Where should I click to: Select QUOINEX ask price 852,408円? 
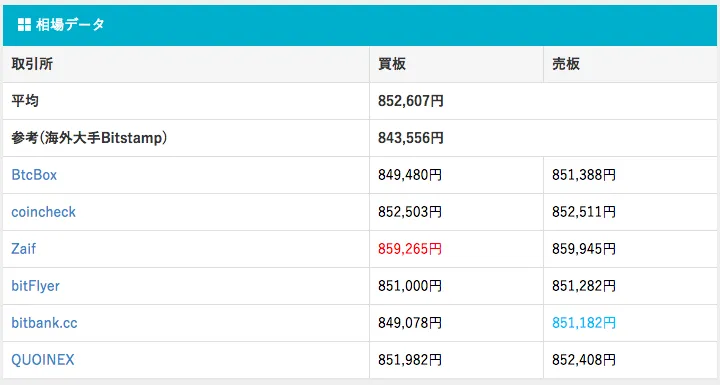(584, 360)
